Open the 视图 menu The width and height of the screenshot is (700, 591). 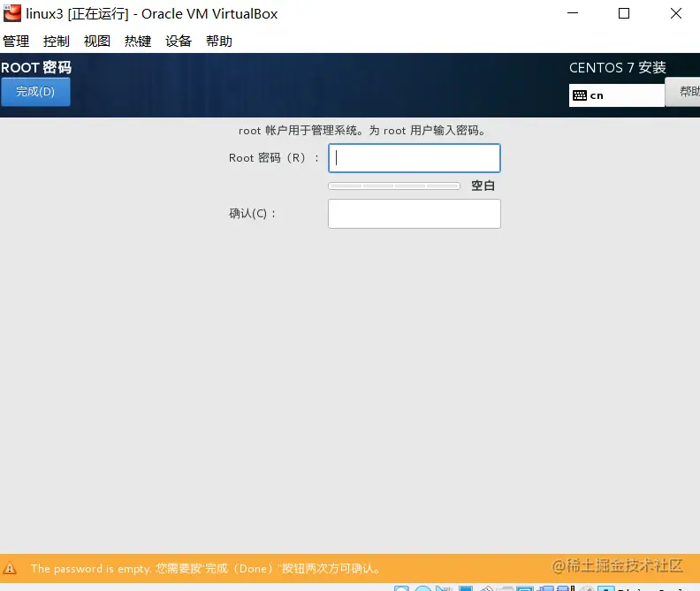coord(97,41)
